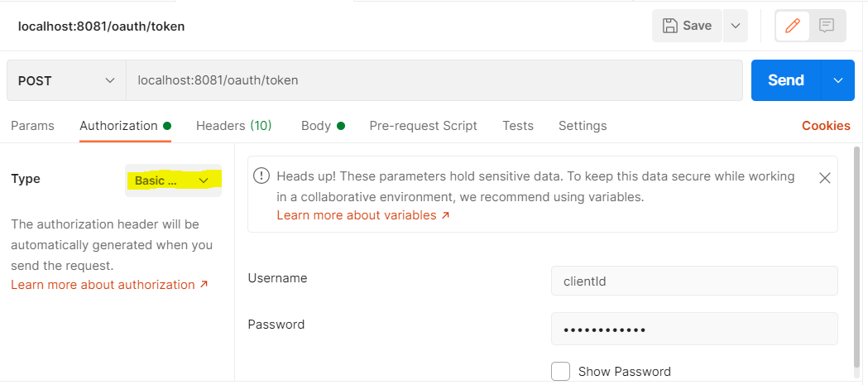Open the comments panel icon
This screenshot has height=385, width=868.
click(827, 26)
